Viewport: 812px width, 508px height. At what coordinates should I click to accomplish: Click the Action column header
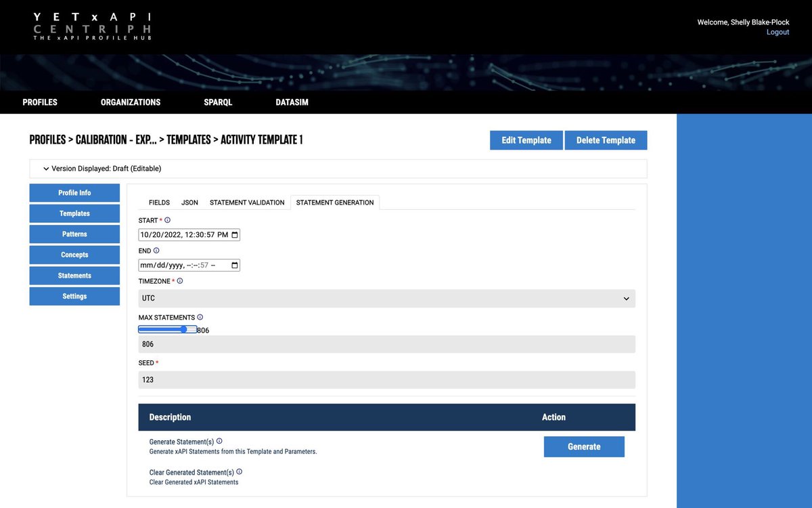[x=554, y=417]
